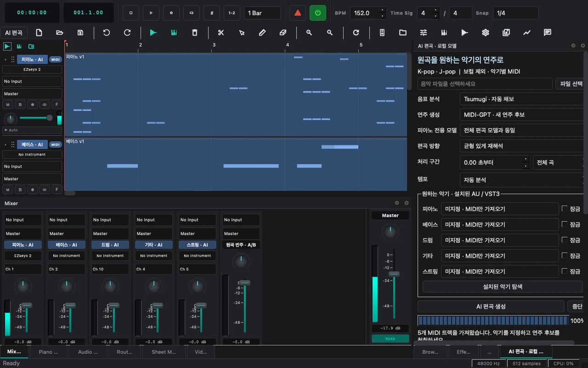Image resolution: width=588 pixels, height=368 pixels.
Task: Switch to the Piano bottom tab
Action: (x=48, y=352)
